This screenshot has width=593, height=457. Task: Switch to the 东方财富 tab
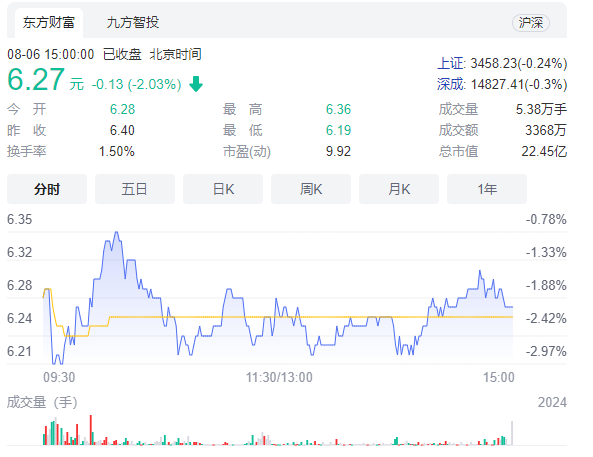[49, 23]
